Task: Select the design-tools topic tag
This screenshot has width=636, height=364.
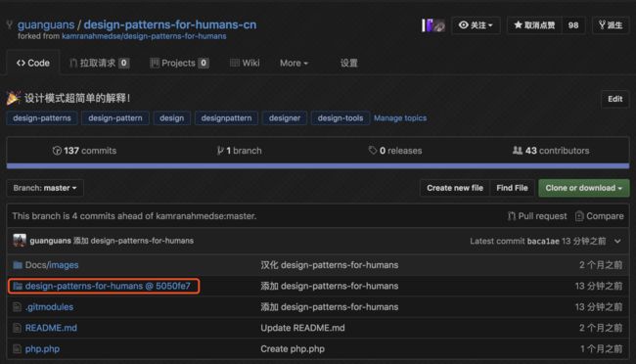Action: [341, 118]
